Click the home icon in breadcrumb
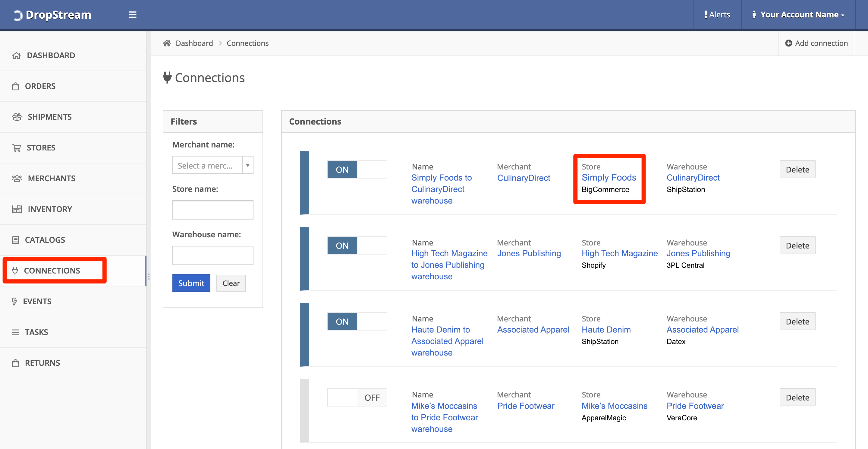The height and width of the screenshot is (449, 868). click(x=167, y=43)
